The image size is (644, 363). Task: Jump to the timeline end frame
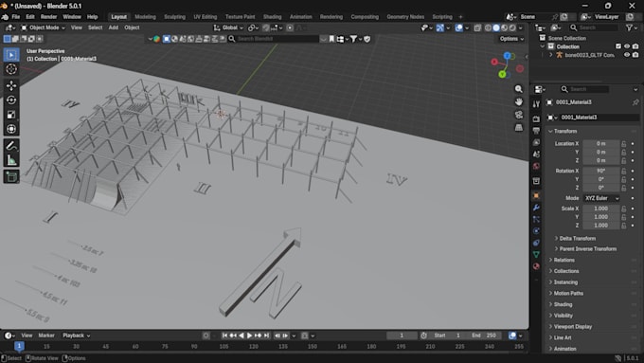[x=266, y=336]
